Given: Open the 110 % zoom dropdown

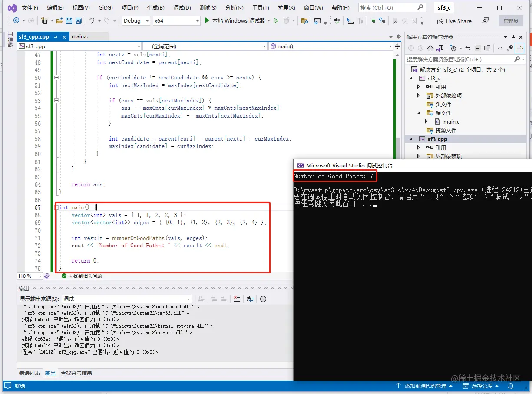Looking at the screenshot, I should (x=30, y=276).
